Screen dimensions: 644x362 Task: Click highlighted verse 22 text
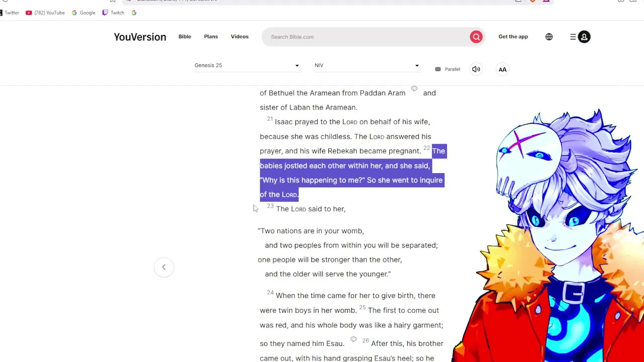click(x=352, y=172)
